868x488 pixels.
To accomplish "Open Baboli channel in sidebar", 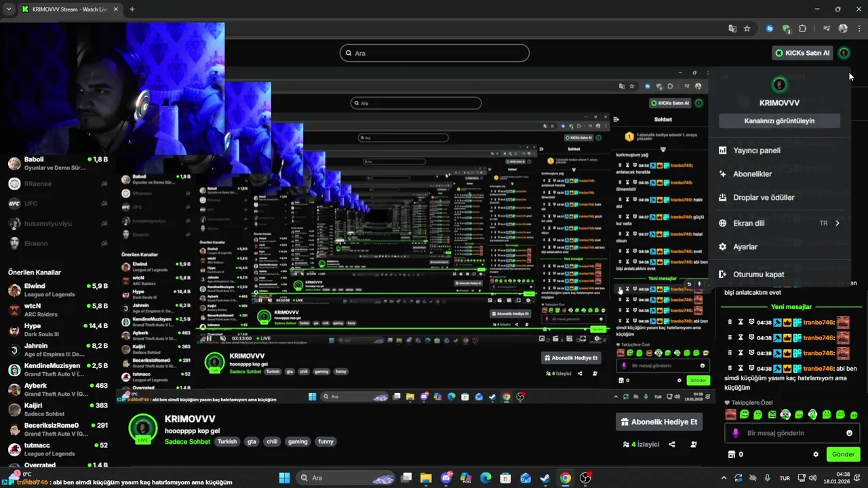I will [x=58, y=163].
